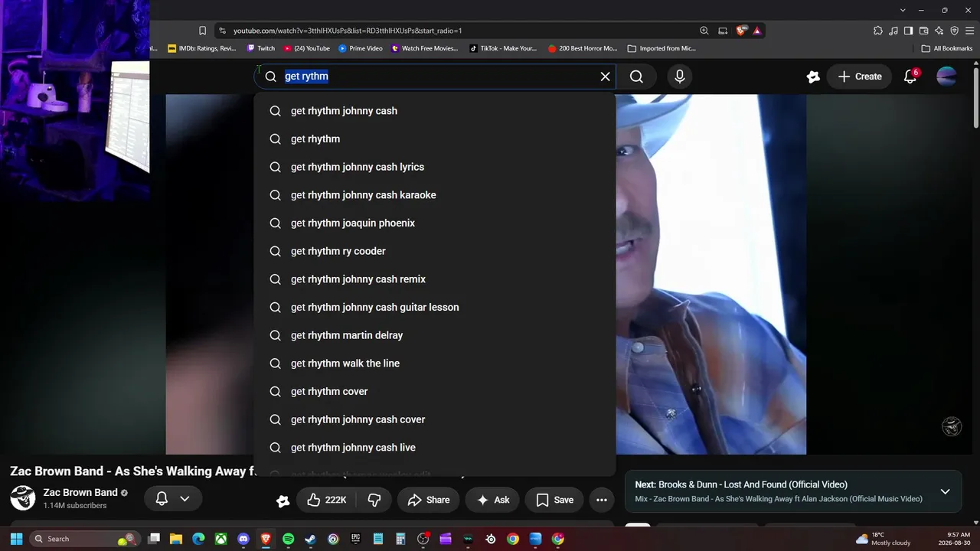980x551 pixels.
Task: Open Spotify from the taskbar
Action: pyautogui.click(x=288, y=539)
